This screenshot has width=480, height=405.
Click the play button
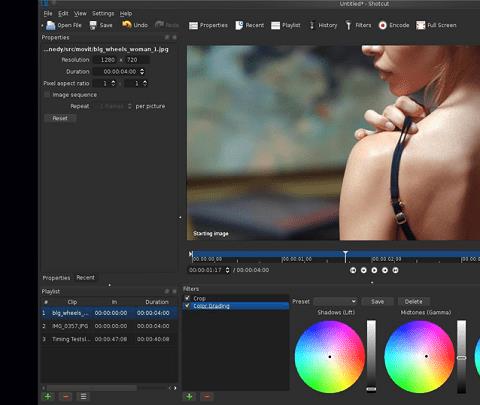coord(374,270)
